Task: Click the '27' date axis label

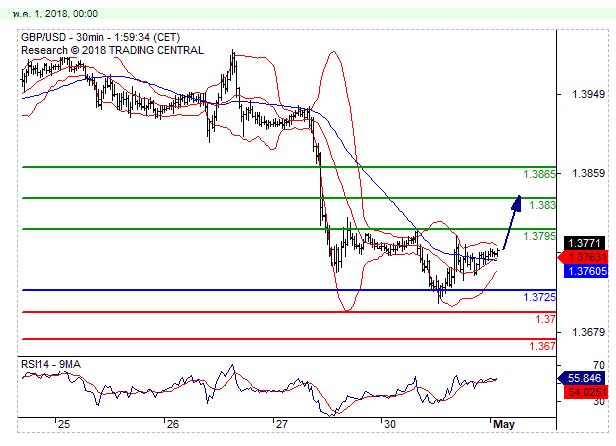Action: pyautogui.click(x=281, y=424)
